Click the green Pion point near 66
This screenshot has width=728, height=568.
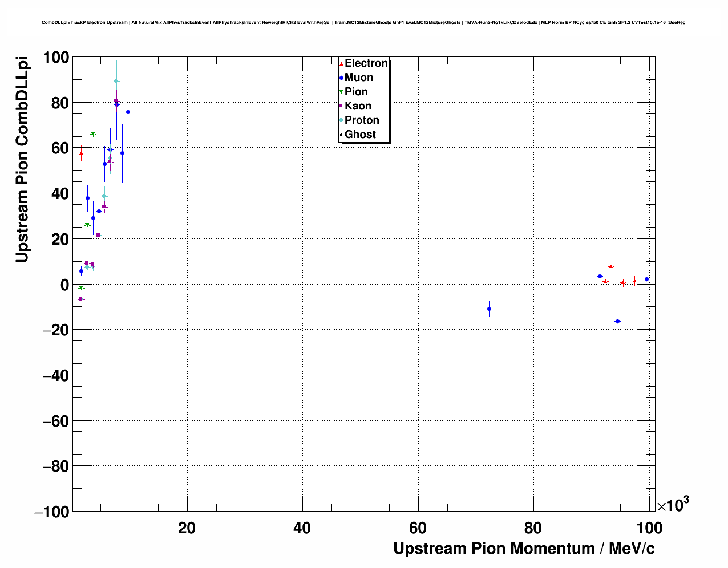[x=93, y=134]
